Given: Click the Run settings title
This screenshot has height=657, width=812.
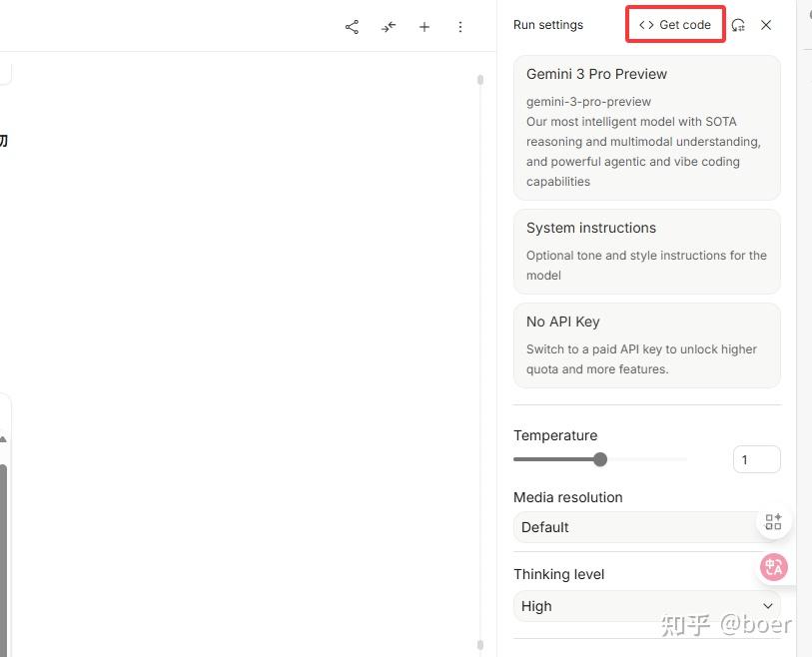Looking at the screenshot, I should coord(548,25).
